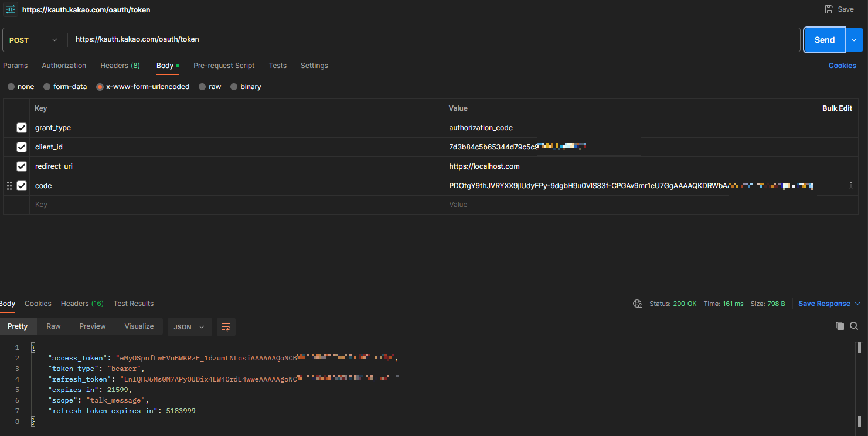Screen dimensions: 868x436
Task: Switch to the response Cookies tab
Action: tap(38, 304)
